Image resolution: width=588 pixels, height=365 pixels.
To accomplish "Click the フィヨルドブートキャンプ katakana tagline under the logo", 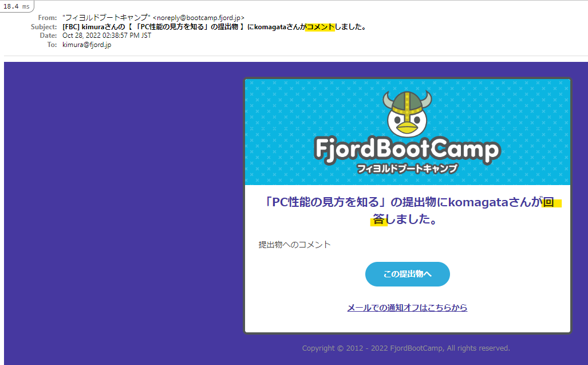I will tap(407, 167).
